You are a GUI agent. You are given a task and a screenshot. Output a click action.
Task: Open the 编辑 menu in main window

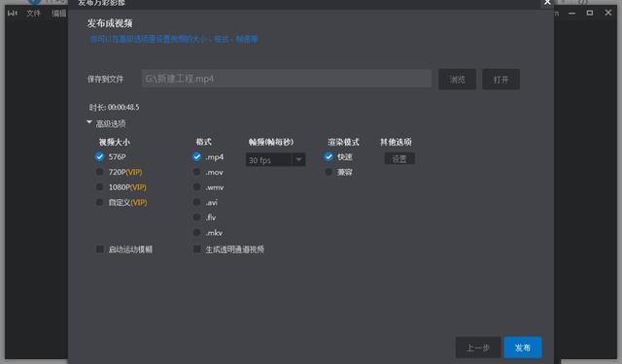[58, 13]
